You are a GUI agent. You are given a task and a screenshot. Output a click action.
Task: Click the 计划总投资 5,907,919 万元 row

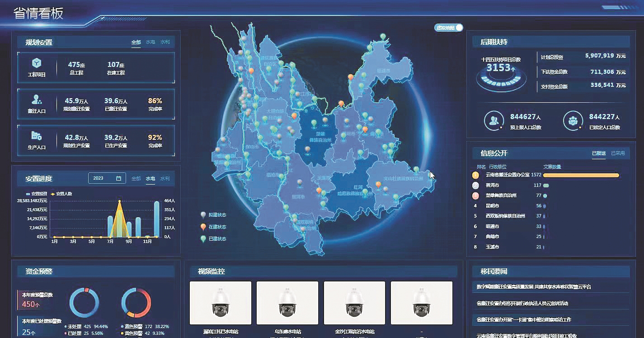point(583,57)
